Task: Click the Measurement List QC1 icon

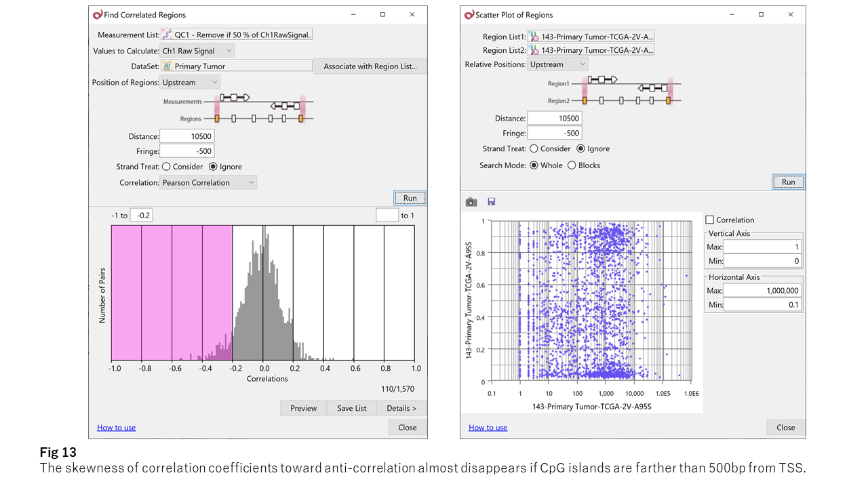Action: pos(167,35)
